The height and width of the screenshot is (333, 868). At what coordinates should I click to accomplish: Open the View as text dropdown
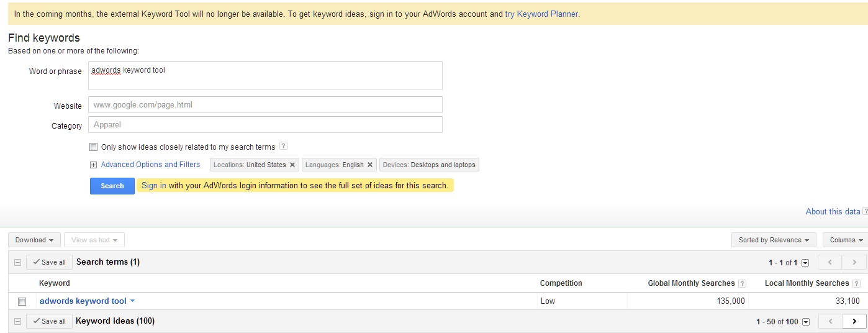click(x=94, y=240)
